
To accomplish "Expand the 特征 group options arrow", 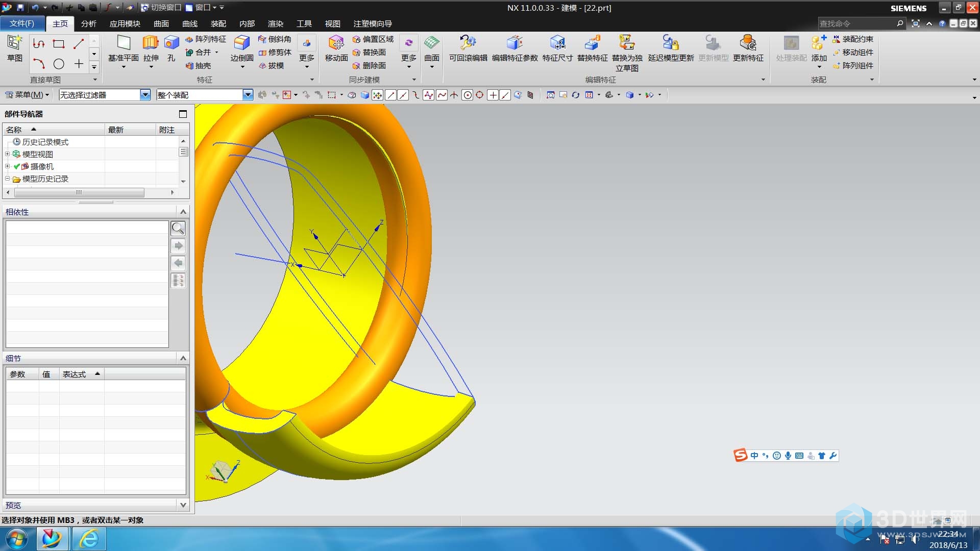I will coord(312,80).
